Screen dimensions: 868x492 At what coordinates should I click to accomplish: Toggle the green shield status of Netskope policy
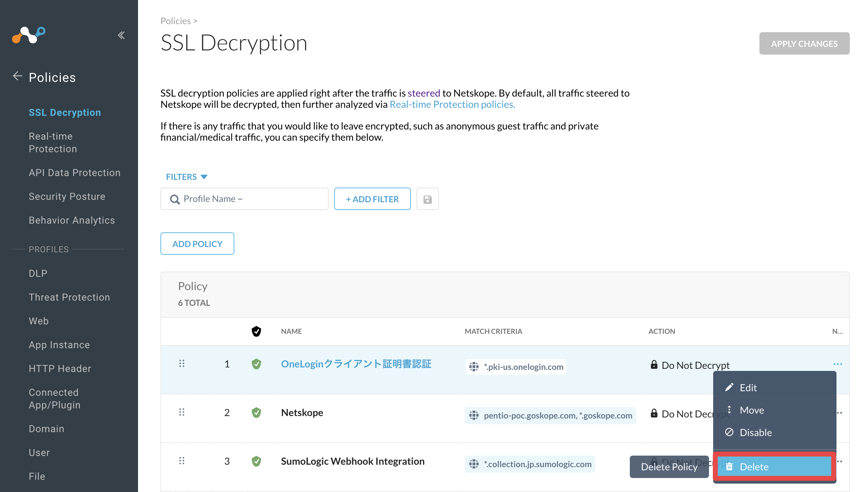coord(256,413)
